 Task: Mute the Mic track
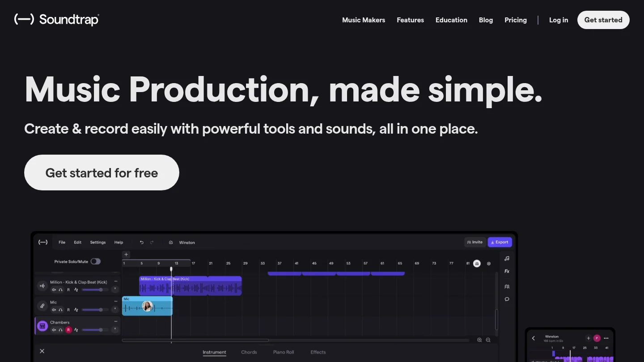click(x=54, y=310)
